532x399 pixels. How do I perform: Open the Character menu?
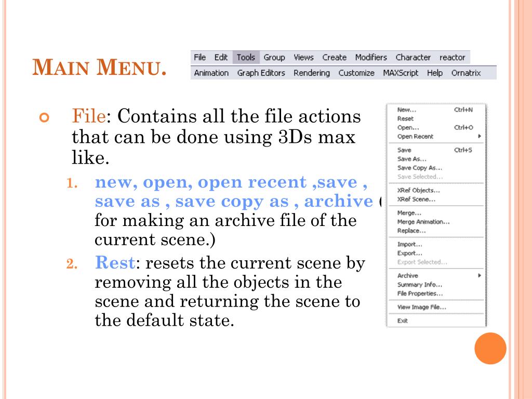point(413,57)
